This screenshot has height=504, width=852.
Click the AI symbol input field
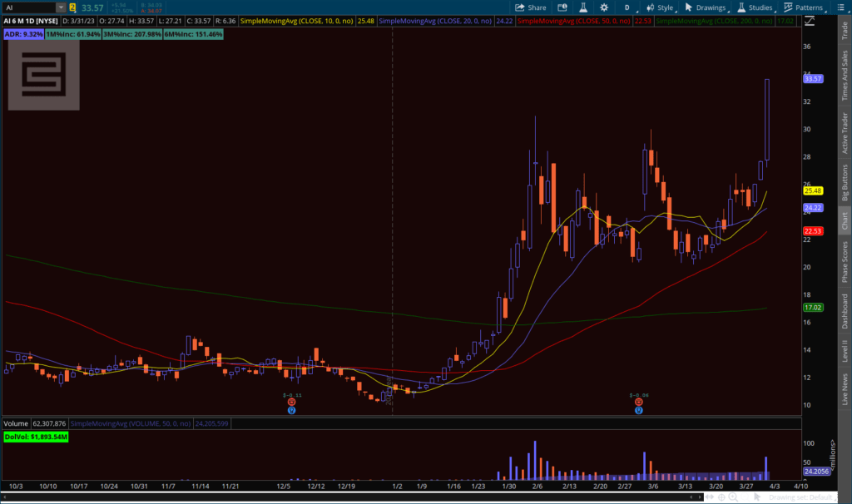29,7
